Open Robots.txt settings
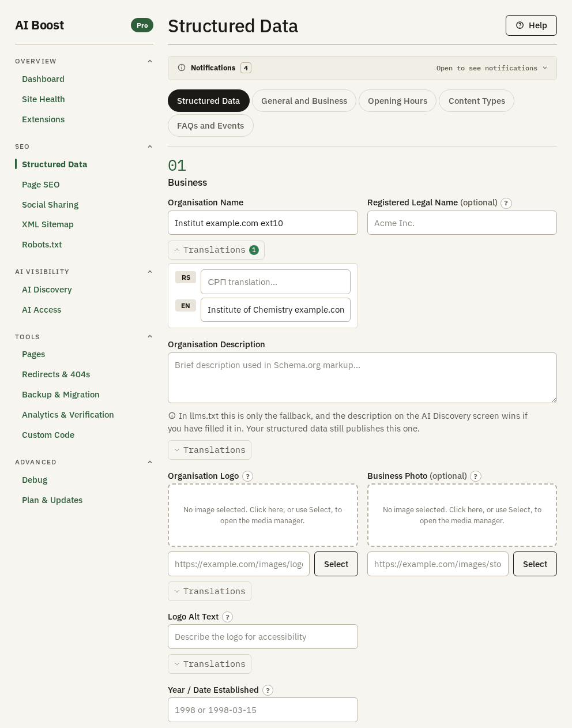 pos(42,245)
